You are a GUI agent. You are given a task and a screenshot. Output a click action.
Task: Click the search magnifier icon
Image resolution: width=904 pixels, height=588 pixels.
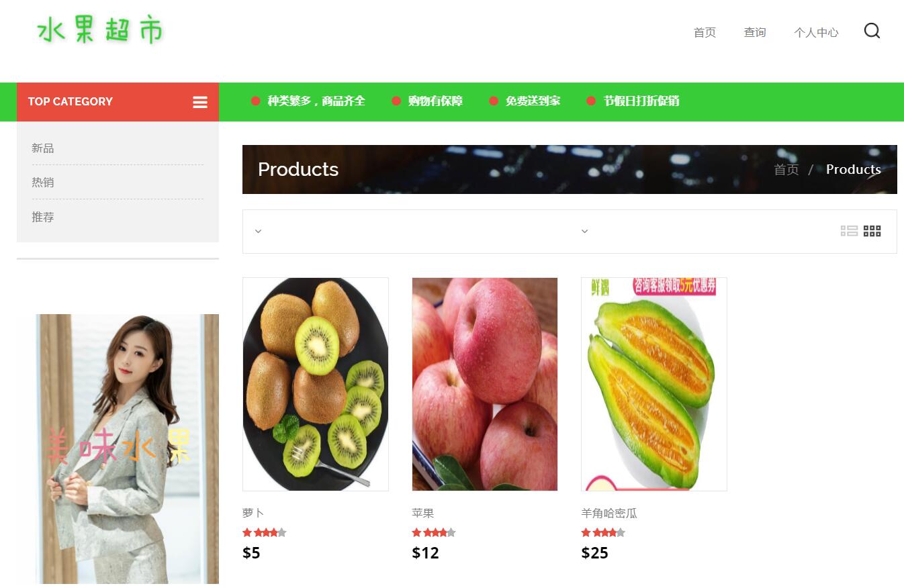tap(872, 31)
